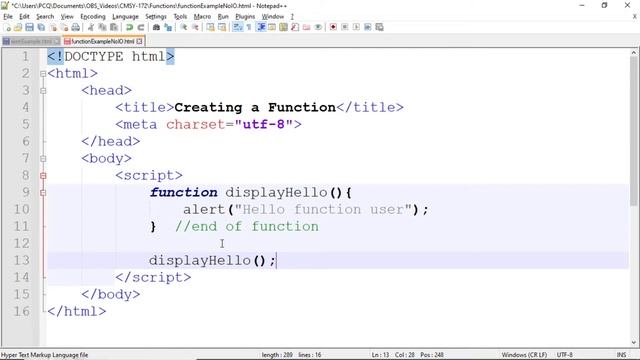640x360 pixels.
Task: Click the vertical scrollbar thumb
Action: (x=634, y=131)
